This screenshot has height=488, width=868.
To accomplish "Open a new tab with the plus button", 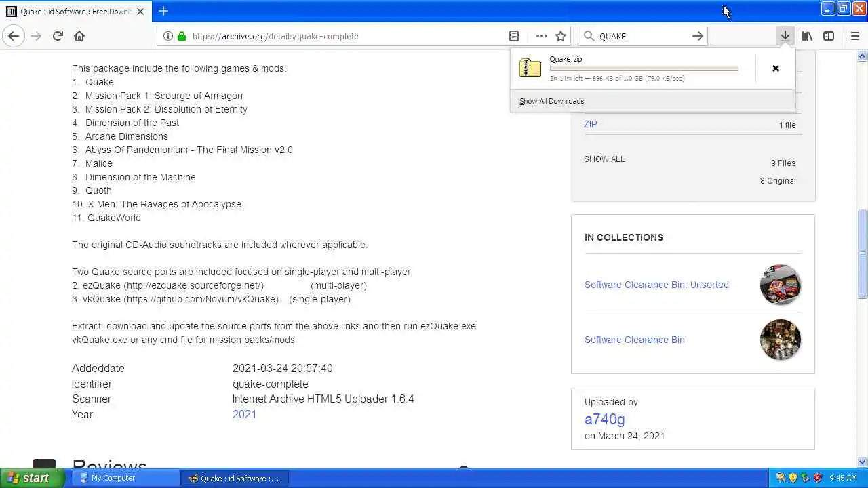I will 163,11.
